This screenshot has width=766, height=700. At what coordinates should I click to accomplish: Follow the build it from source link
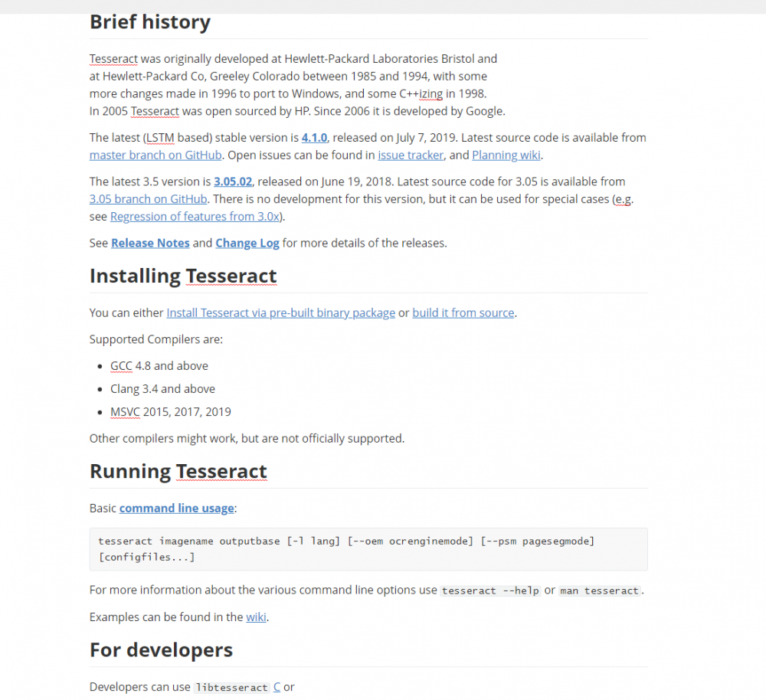463,312
